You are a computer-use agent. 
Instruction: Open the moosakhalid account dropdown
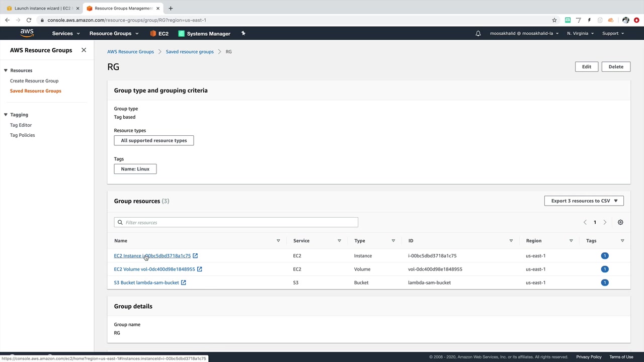coord(524,34)
